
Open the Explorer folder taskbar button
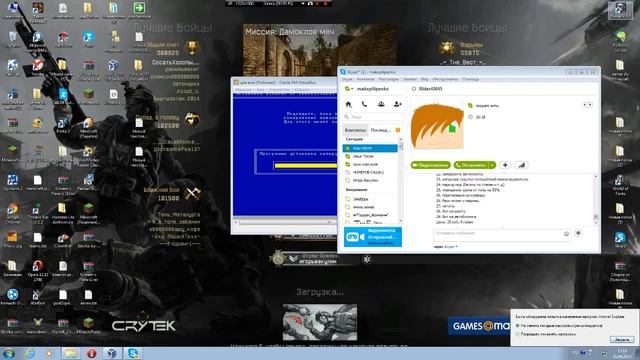[x=70, y=353]
